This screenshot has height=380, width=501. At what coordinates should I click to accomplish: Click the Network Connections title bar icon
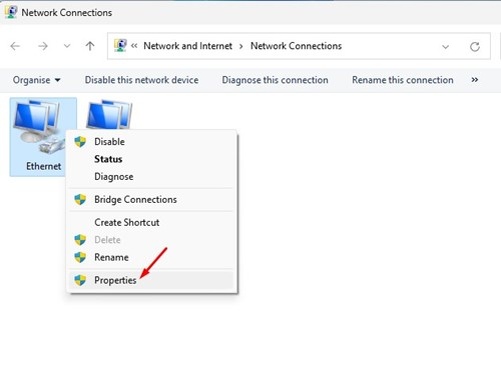(11, 12)
